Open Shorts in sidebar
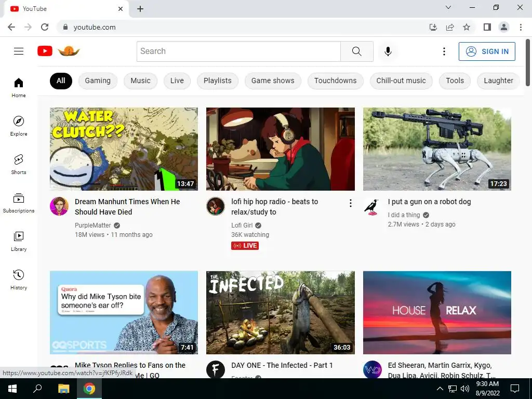Screen dimensions: 532x399 pos(19,164)
